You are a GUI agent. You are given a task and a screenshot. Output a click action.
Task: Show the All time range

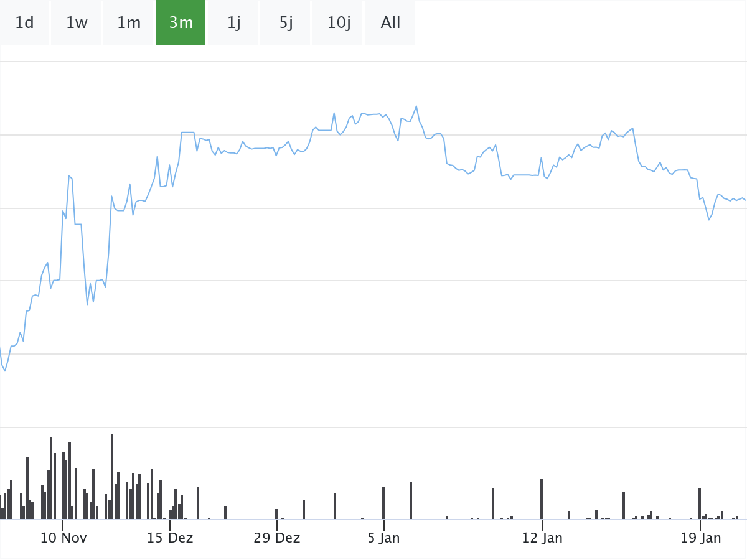(x=390, y=23)
